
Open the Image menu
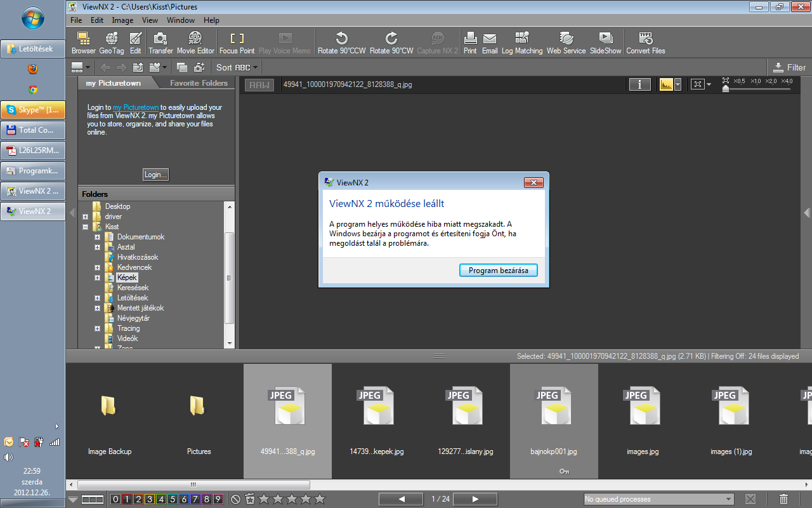tap(122, 20)
